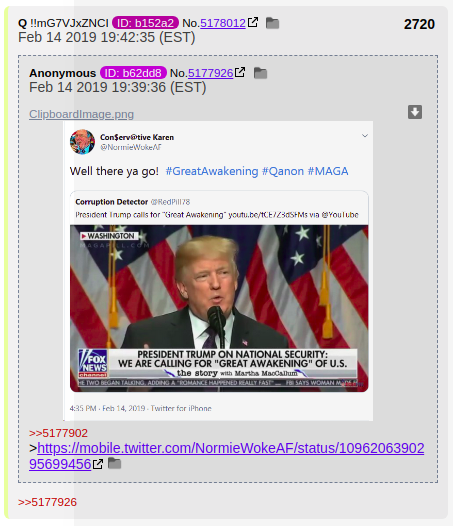453x526 pixels.
Task: Expand the tweet options chevron
Action: coord(365,136)
